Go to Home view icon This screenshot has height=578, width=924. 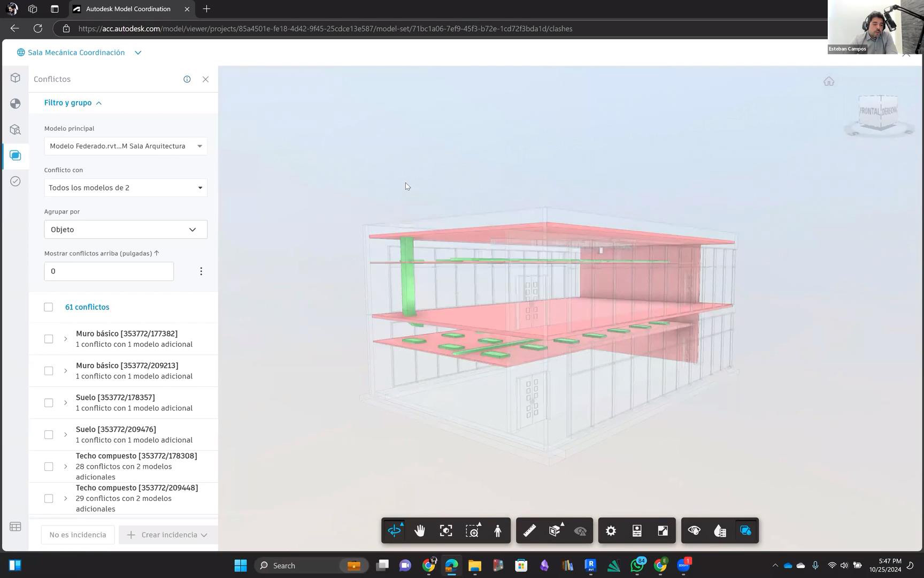click(x=828, y=81)
